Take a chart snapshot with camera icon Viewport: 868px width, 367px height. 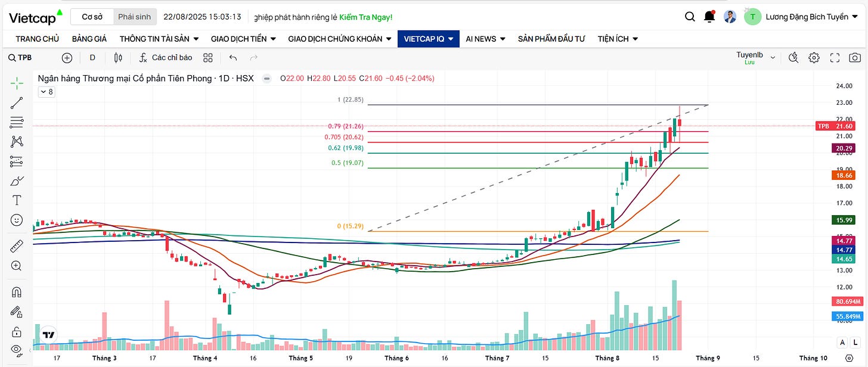pos(855,58)
